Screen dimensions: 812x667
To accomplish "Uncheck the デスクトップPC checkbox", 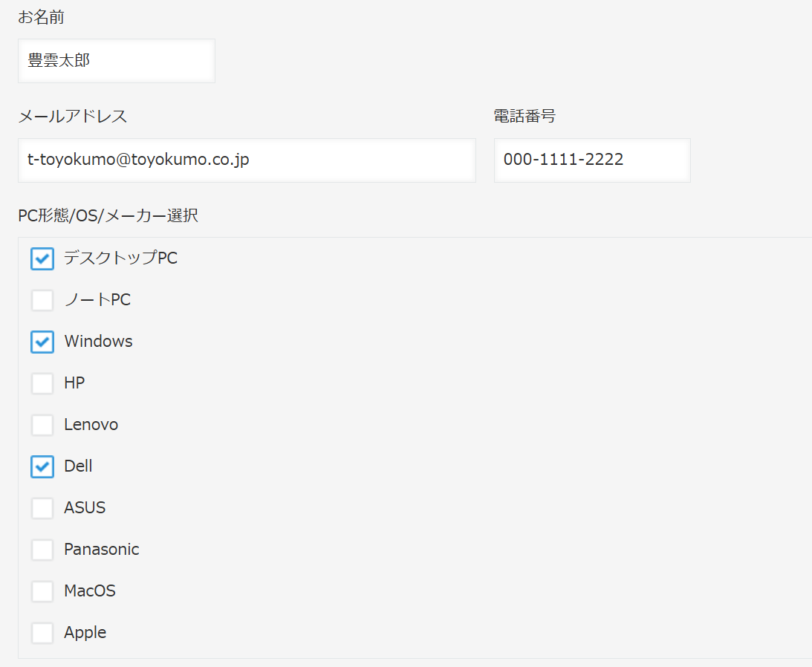I will [x=42, y=258].
